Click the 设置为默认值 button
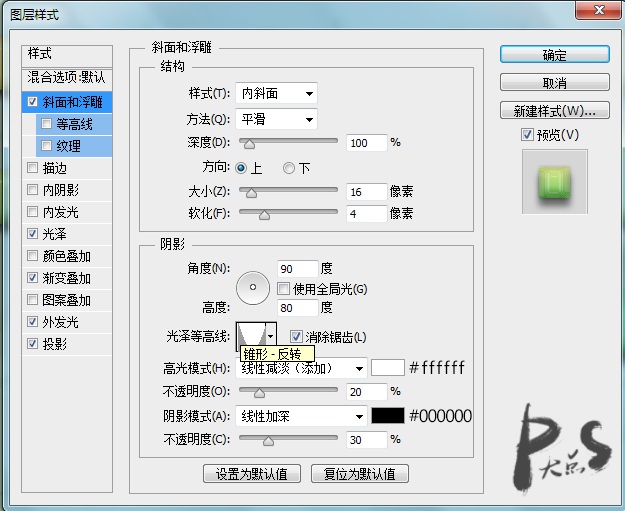Screen dimensions: 625x511 click(x=252, y=474)
